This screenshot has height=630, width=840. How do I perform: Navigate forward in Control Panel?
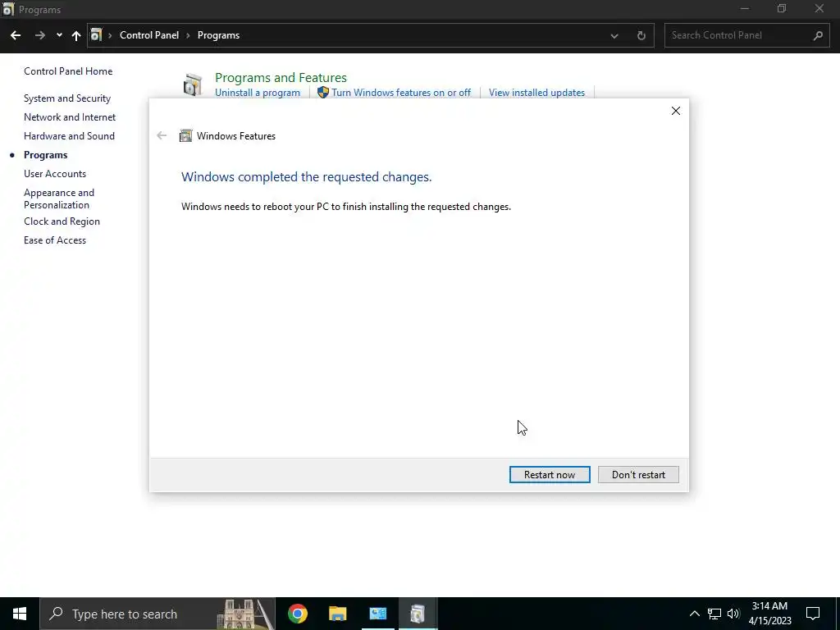tap(40, 35)
